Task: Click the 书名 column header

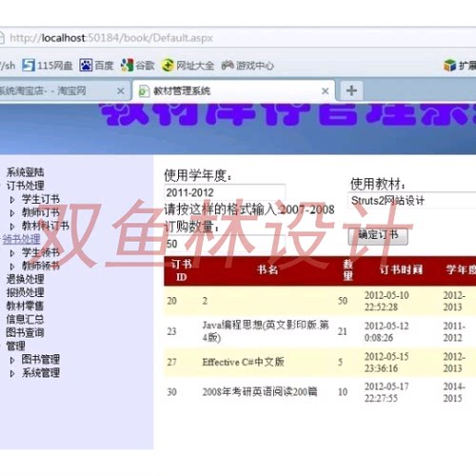Action: click(x=268, y=269)
